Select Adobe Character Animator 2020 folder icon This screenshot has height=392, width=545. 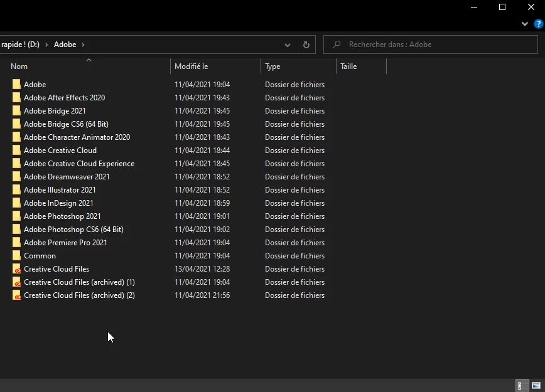pos(16,137)
